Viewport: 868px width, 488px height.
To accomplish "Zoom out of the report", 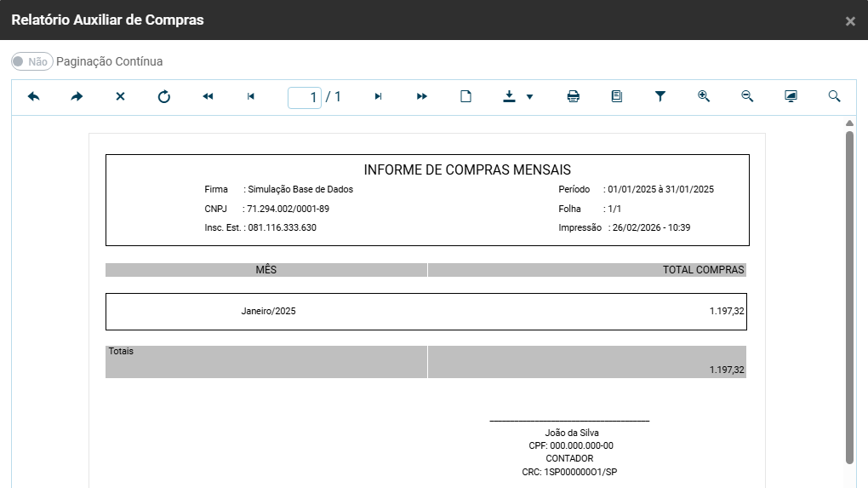I will [747, 97].
